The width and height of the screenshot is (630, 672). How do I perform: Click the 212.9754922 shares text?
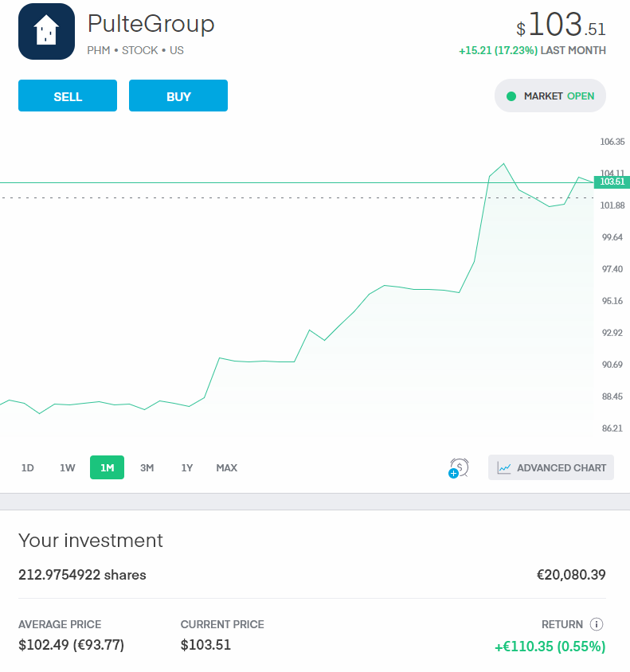pos(82,575)
